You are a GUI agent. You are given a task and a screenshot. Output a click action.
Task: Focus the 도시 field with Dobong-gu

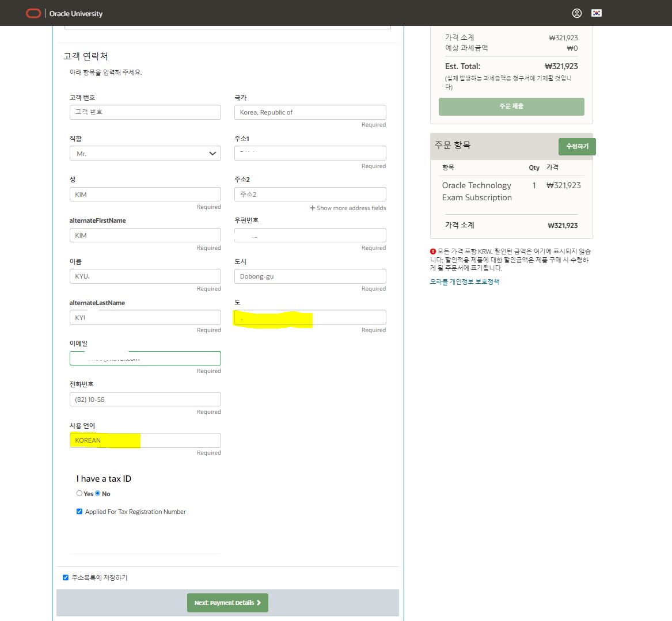tap(310, 276)
